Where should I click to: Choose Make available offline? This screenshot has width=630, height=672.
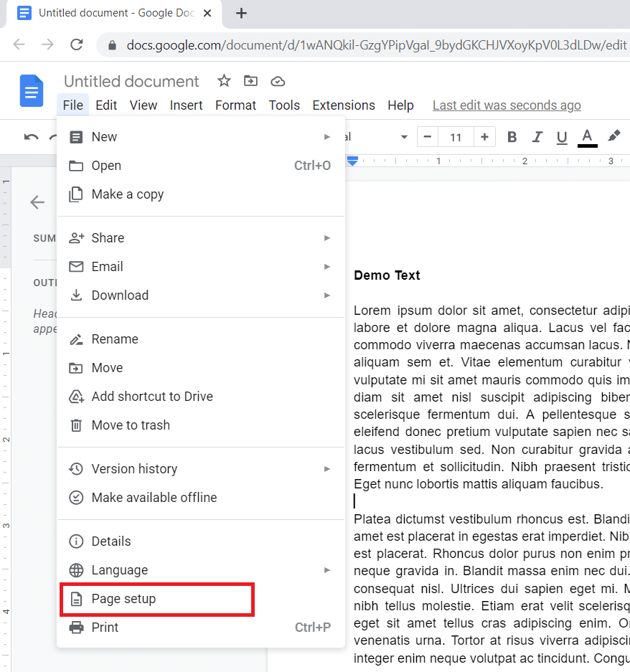(201, 498)
